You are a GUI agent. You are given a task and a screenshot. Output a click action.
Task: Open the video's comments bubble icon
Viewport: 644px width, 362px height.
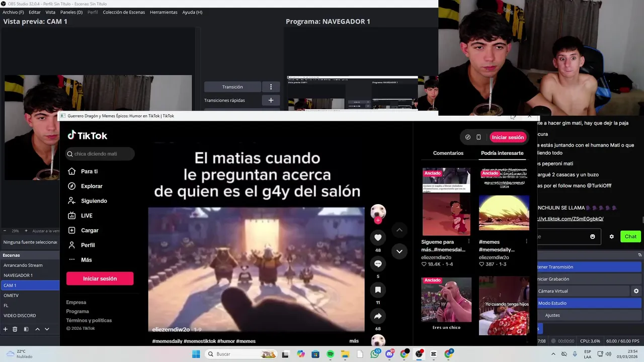point(378,263)
